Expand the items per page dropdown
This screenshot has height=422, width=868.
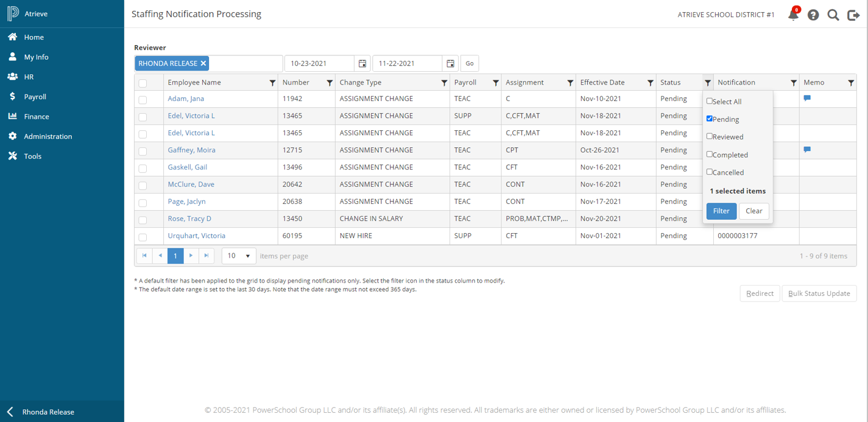click(x=239, y=256)
